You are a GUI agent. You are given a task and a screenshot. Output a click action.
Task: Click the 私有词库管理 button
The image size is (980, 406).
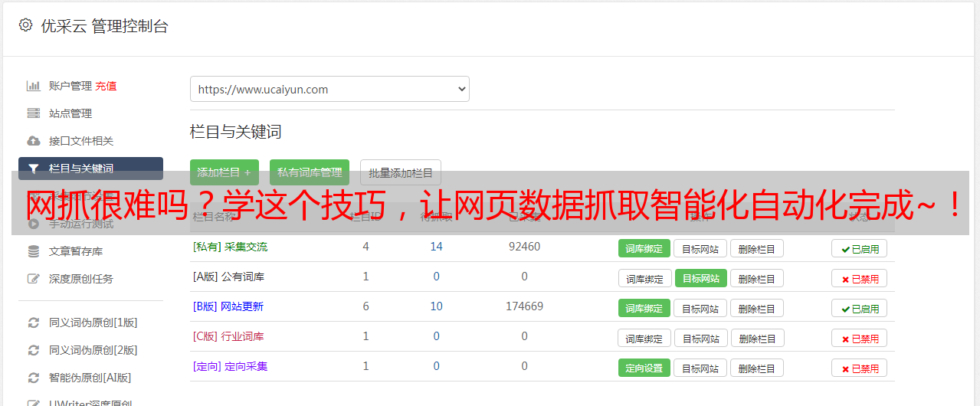click(310, 172)
